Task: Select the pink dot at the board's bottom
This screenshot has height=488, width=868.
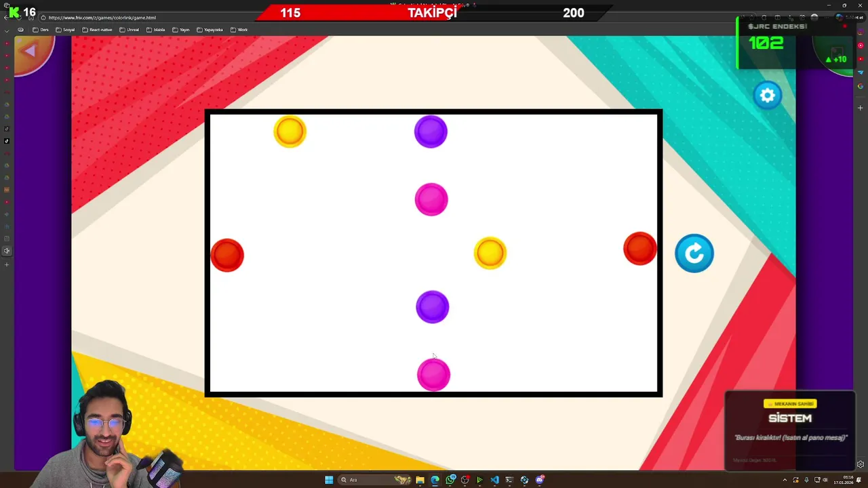Action: (433, 375)
